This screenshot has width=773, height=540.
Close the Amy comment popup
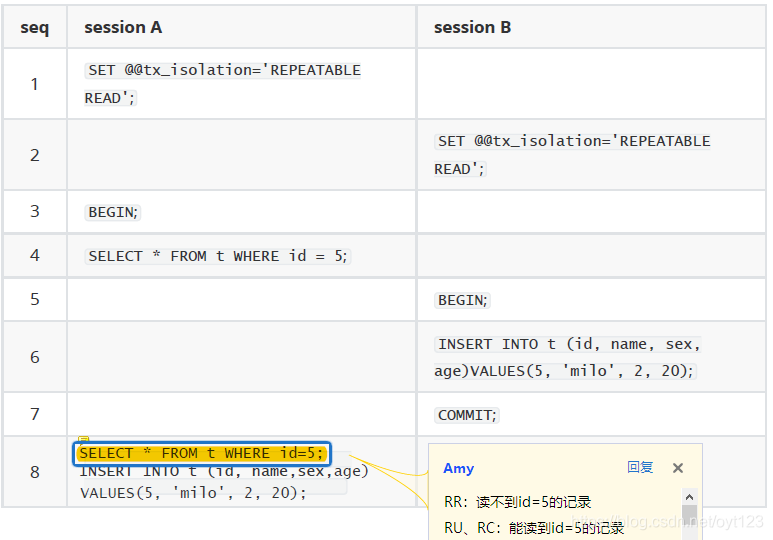pyautogui.click(x=678, y=468)
